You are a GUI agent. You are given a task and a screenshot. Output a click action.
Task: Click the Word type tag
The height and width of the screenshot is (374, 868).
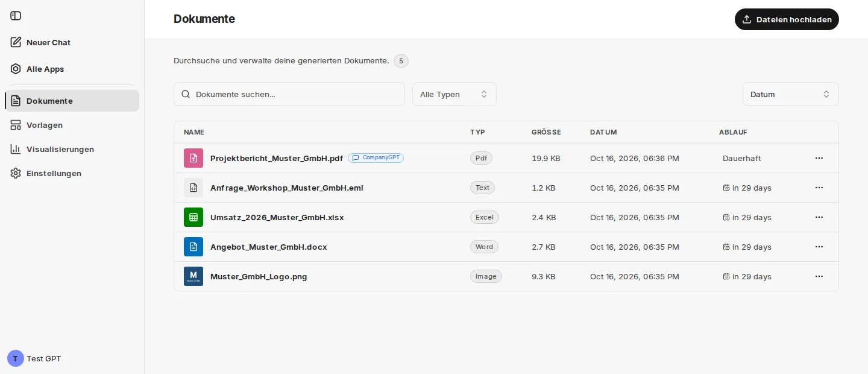pyautogui.click(x=484, y=247)
